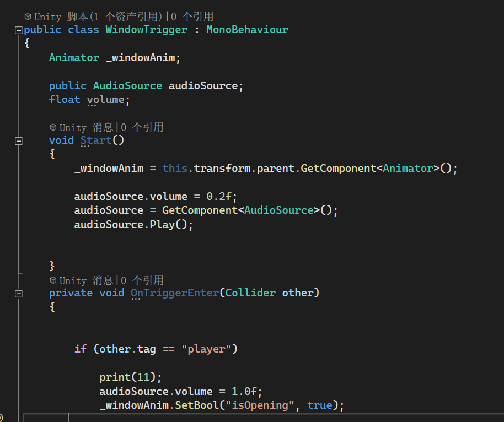
Task: Click the 1.0f volume value
Action: tap(244, 392)
